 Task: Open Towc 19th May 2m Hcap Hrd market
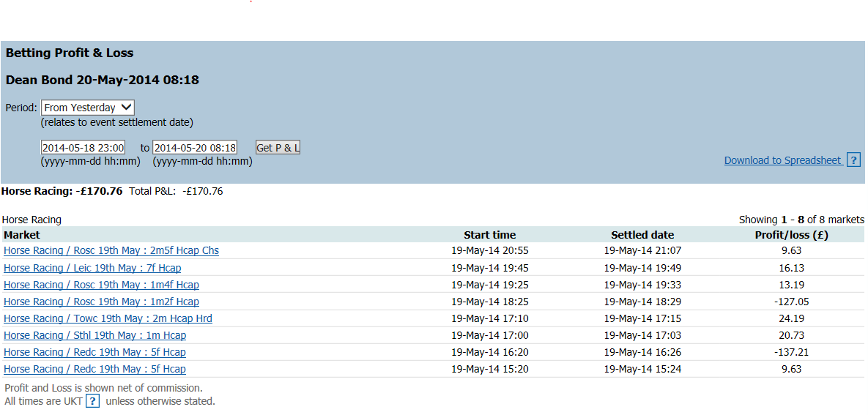(108, 318)
